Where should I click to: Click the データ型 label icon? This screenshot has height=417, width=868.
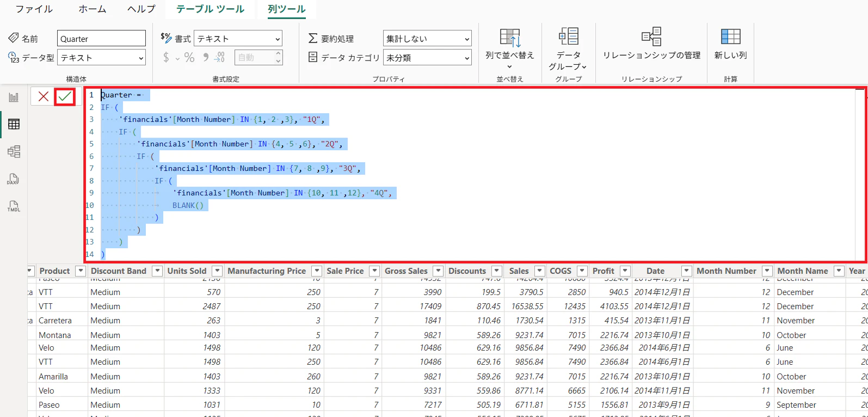14,57
